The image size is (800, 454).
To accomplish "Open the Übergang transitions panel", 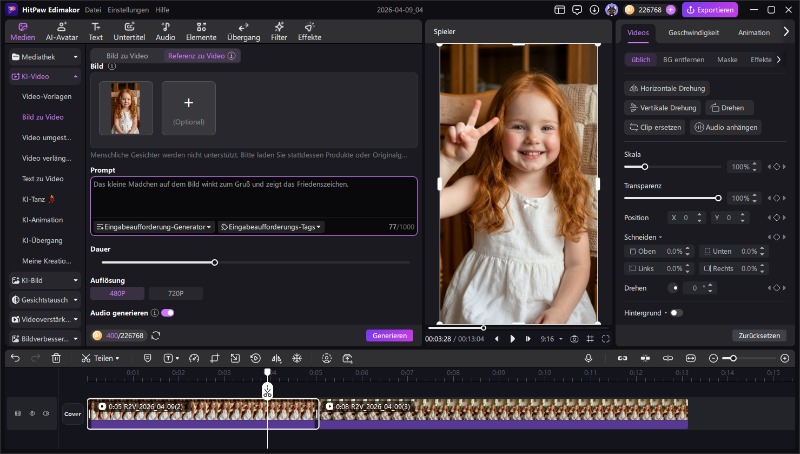I will [243, 30].
